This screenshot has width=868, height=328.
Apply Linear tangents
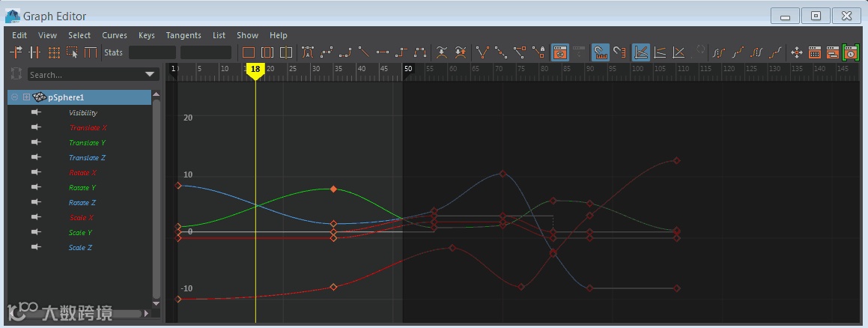click(364, 52)
